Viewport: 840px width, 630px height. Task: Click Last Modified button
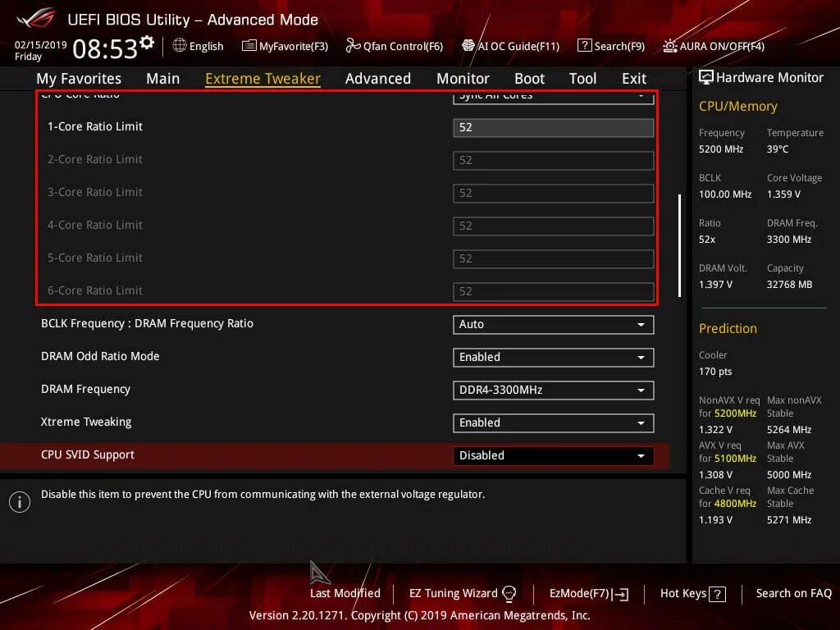[x=345, y=594]
